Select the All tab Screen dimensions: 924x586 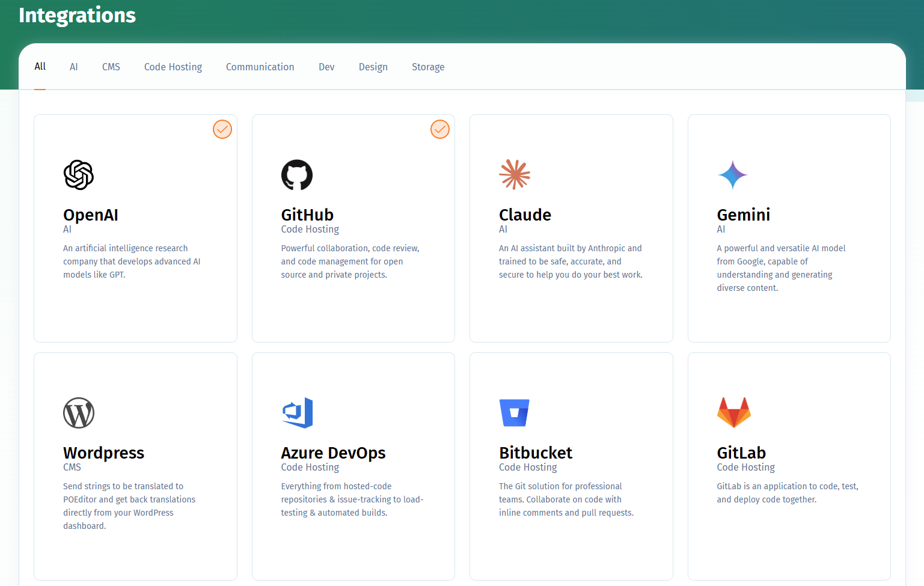click(40, 67)
